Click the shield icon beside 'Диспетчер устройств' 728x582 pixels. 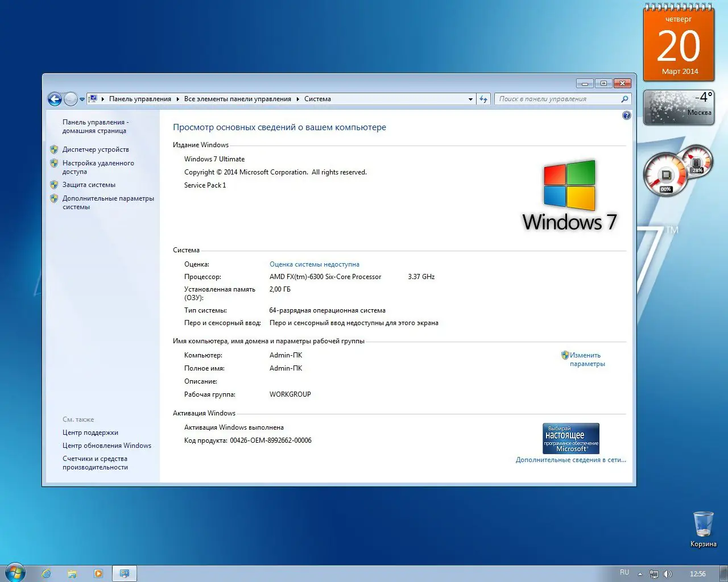pos(54,149)
